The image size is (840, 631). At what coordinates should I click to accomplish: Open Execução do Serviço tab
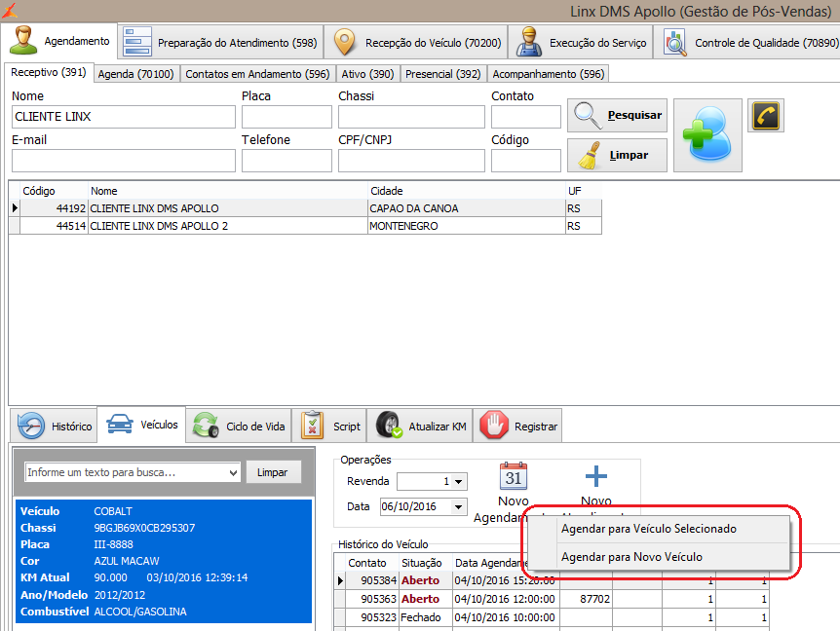click(580, 42)
